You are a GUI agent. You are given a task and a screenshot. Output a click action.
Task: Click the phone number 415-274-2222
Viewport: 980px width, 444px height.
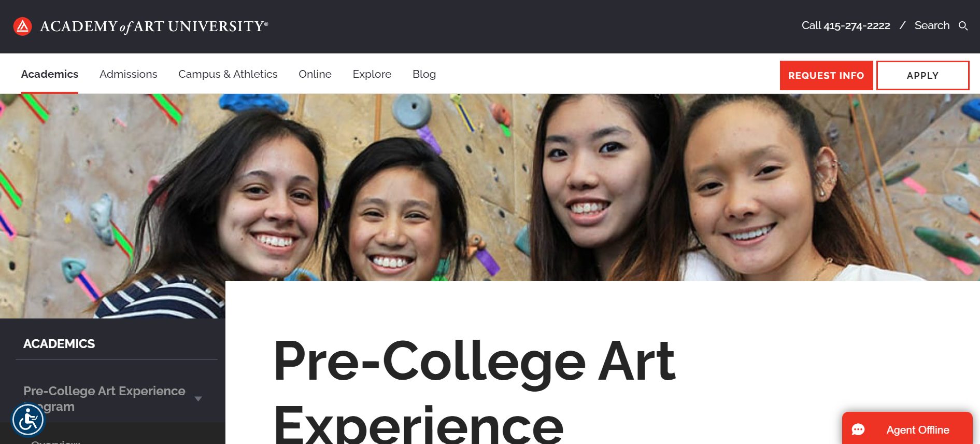coord(857,26)
